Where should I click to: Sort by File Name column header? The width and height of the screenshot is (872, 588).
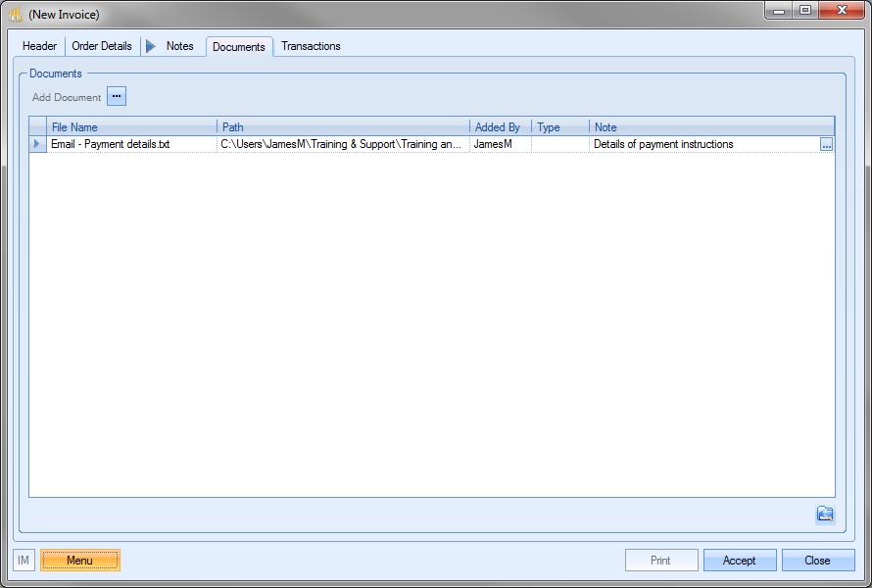[132, 126]
